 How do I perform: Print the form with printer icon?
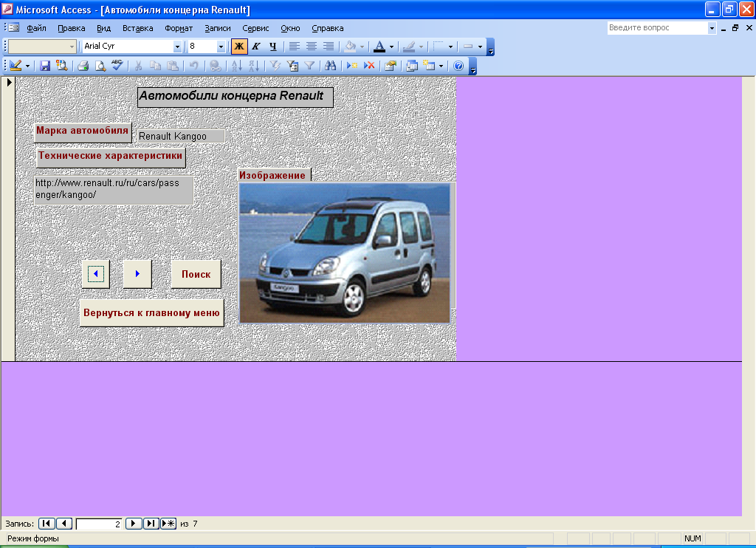[x=83, y=66]
